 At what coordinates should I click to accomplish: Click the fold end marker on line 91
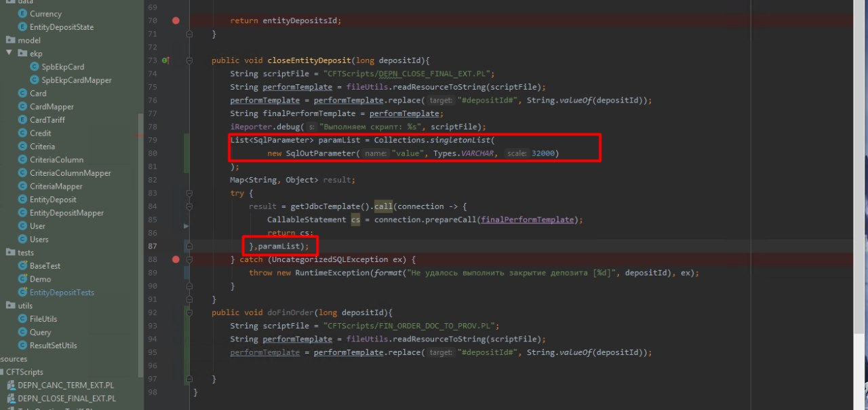[x=189, y=299]
